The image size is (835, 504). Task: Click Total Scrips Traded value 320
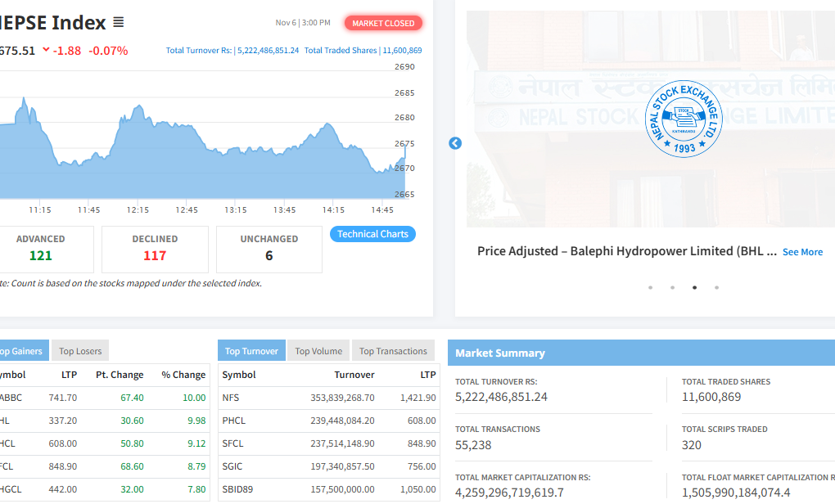point(691,445)
